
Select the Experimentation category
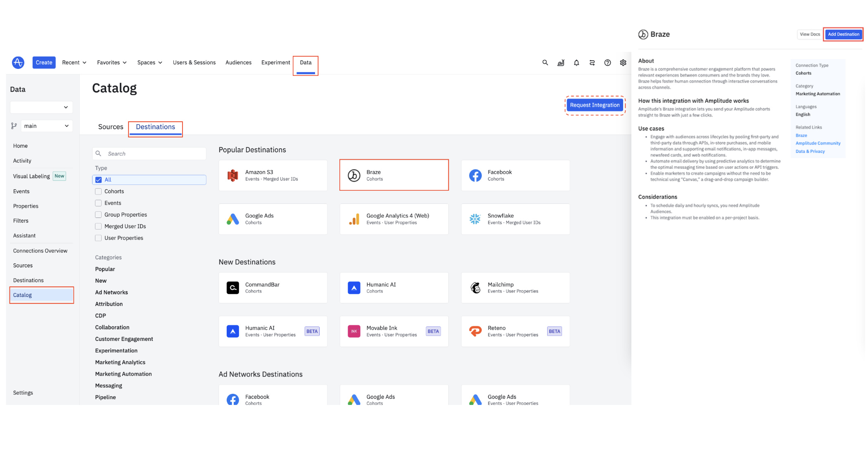[116, 350]
